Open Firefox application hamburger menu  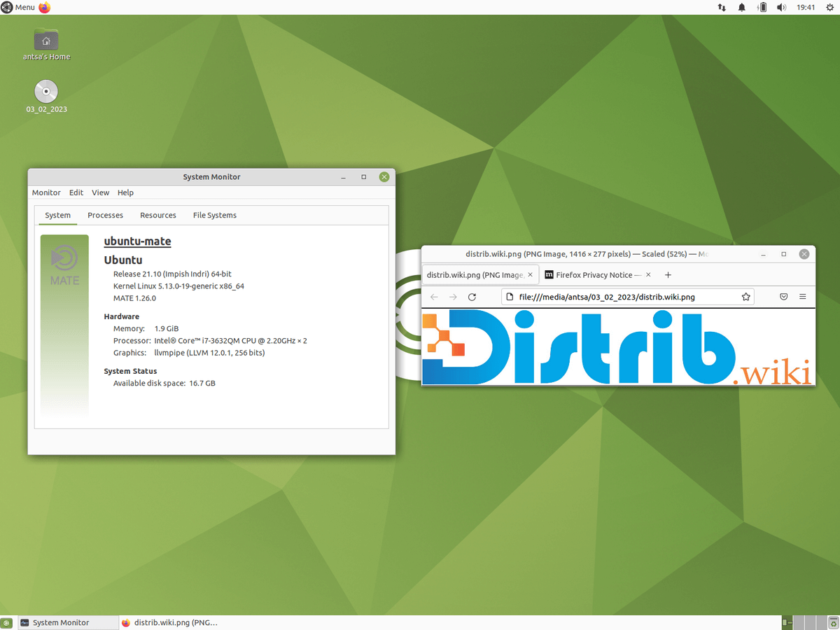(x=803, y=297)
